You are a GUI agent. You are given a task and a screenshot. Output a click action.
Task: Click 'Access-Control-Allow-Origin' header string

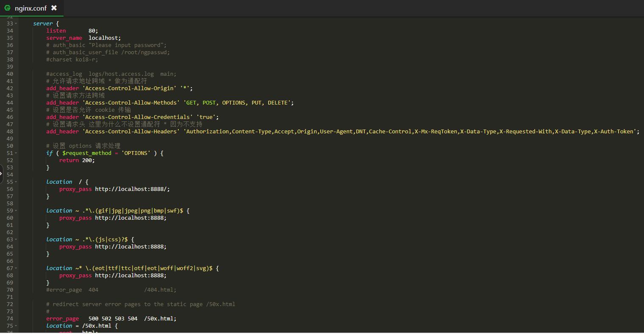(x=129, y=88)
